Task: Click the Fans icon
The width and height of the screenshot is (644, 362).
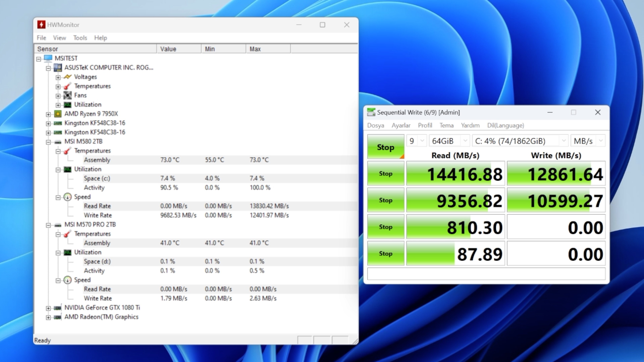Action: (x=67, y=95)
